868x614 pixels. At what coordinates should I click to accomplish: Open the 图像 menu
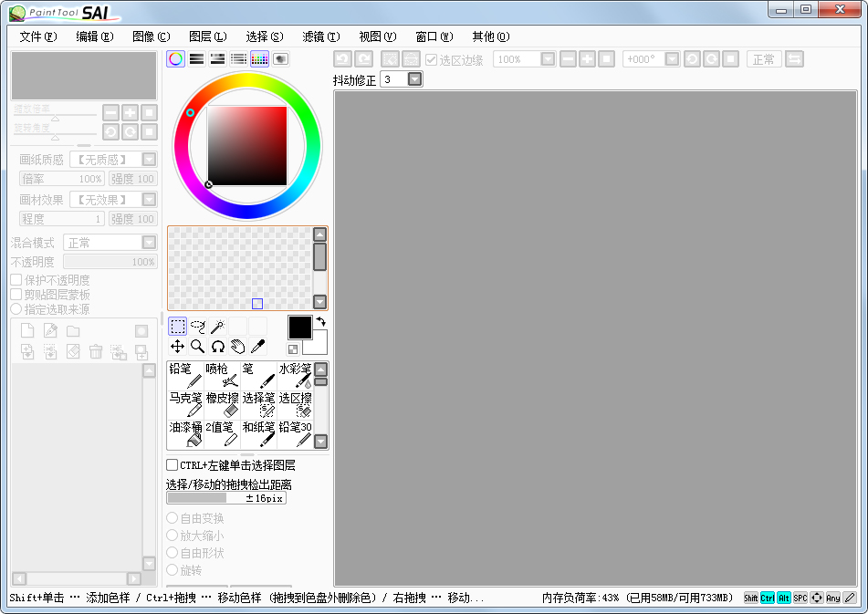pyautogui.click(x=152, y=36)
